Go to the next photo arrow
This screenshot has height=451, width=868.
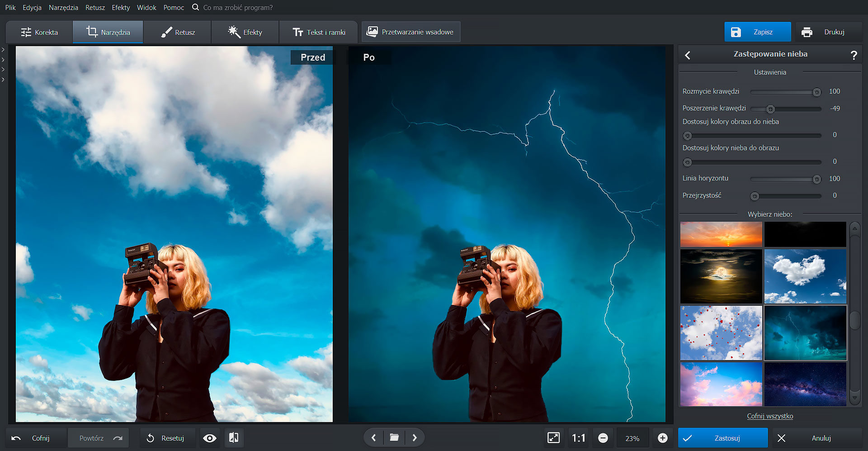pos(415,437)
